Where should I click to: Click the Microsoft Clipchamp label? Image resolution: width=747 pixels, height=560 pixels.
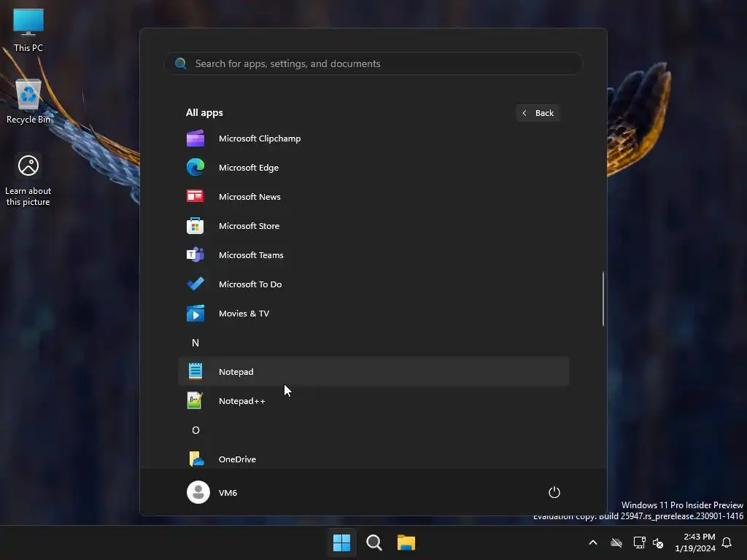[260, 139]
